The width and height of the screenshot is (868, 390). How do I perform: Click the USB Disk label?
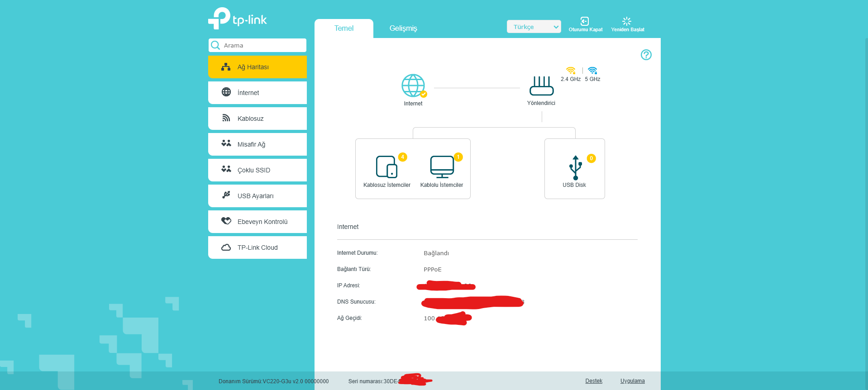pyautogui.click(x=574, y=185)
